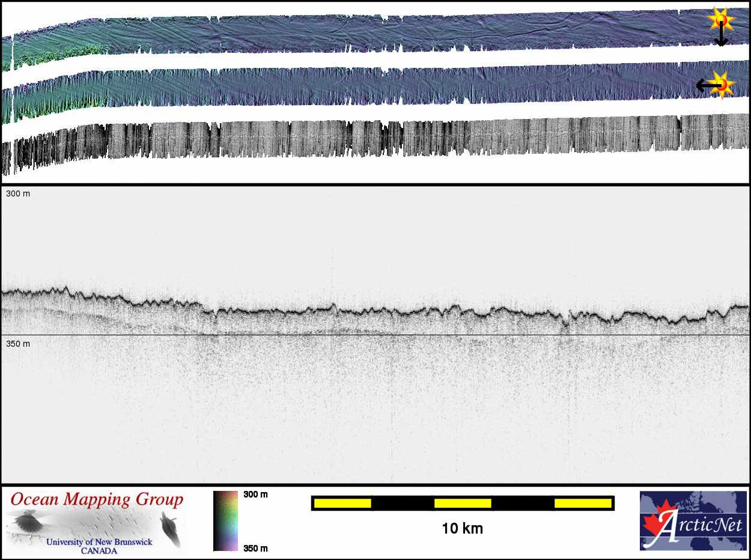The height and width of the screenshot is (560, 751).
Task: Click the 300 m label beside color legend
Action: pyautogui.click(x=255, y=495)
